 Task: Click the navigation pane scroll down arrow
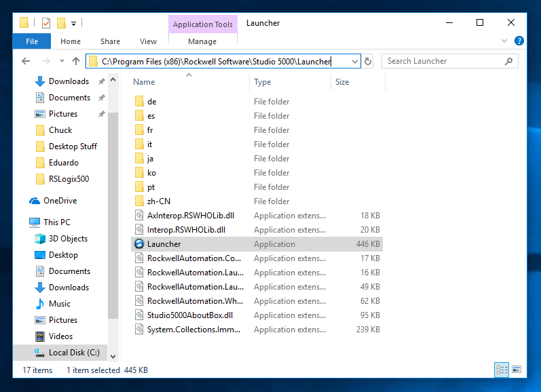click(x=113, y=356)
